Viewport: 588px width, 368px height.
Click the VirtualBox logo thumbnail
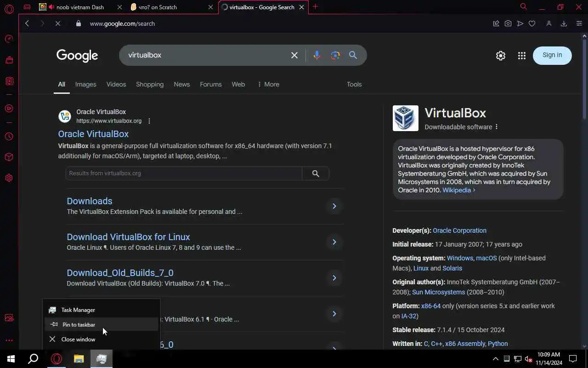pyautogui.click(x=406, y=118)
